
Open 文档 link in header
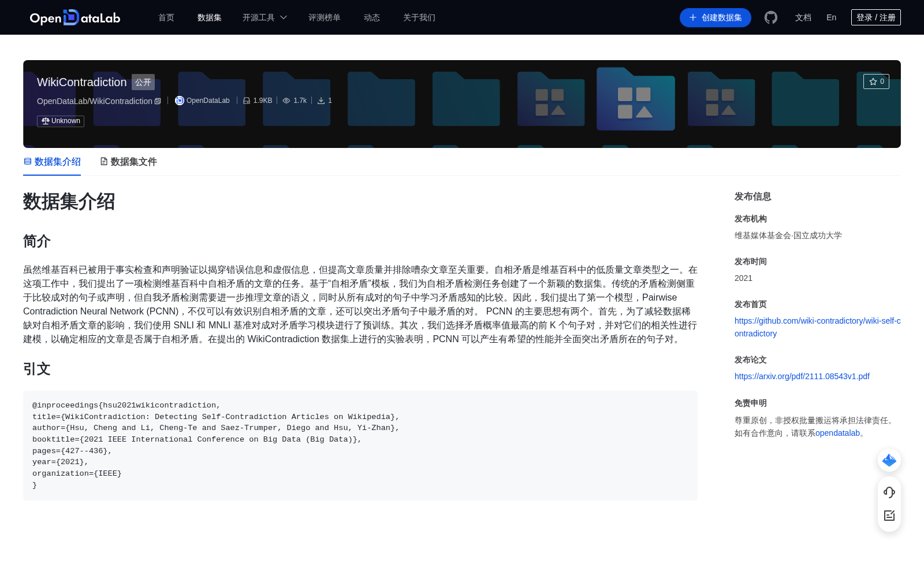coord(803,17)
